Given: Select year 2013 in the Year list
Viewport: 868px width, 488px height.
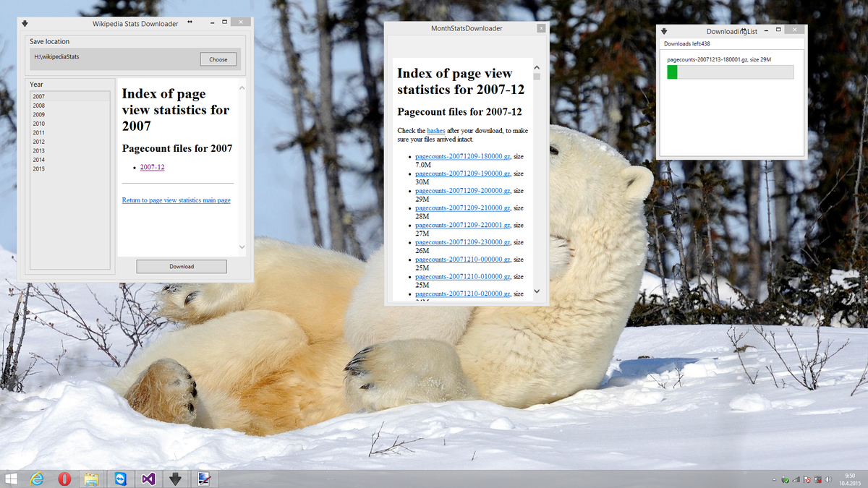Looking at the screenshot, I should 69,150.
